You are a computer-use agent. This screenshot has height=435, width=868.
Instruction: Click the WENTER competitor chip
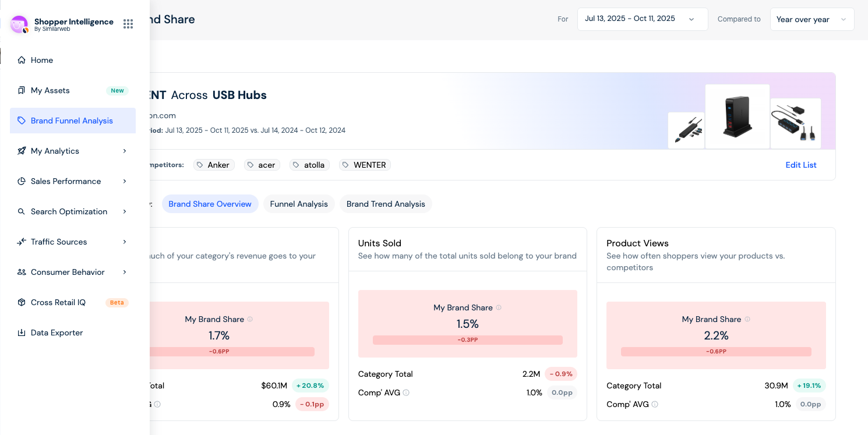click(x=365, y=165)
